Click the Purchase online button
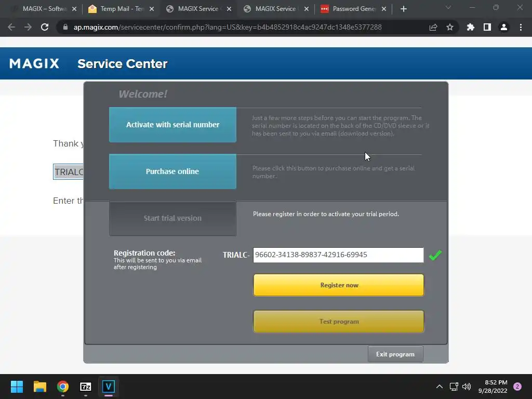The height and width of the screenshot is (399, 532). click(x=172, y=171)
